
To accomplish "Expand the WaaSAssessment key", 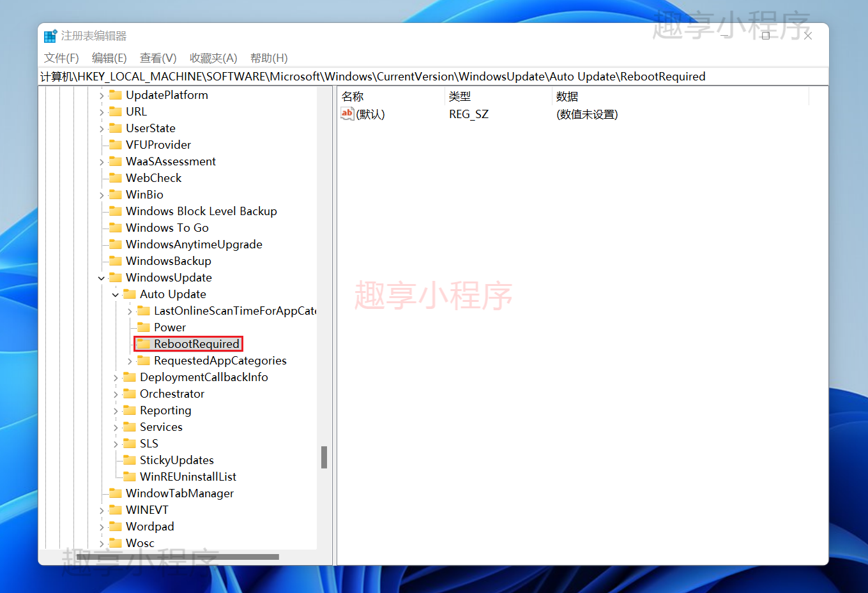I will click(x=102, y=162).
